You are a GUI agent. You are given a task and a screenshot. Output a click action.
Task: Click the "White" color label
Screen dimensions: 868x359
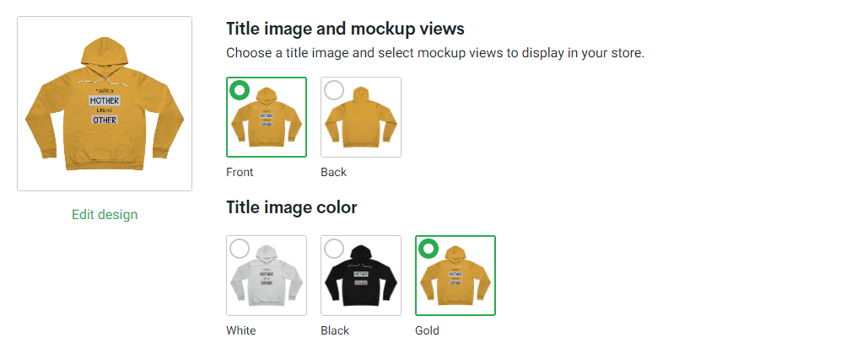pyautogui.click(x=241, y=330)
